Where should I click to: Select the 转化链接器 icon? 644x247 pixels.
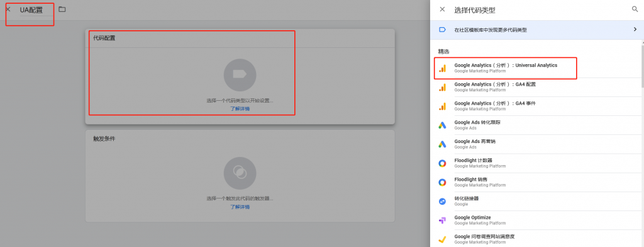(x=442, y=201)
